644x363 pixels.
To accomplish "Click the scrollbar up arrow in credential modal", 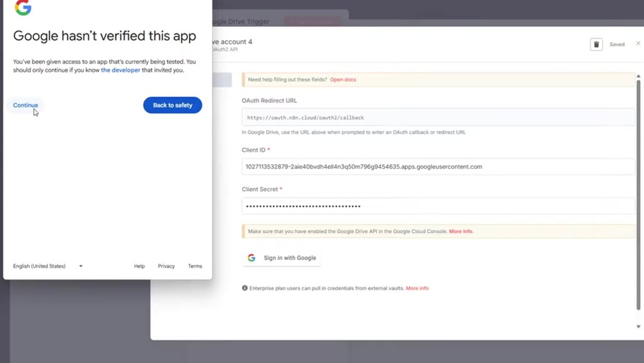I will (x=638, y=76).
